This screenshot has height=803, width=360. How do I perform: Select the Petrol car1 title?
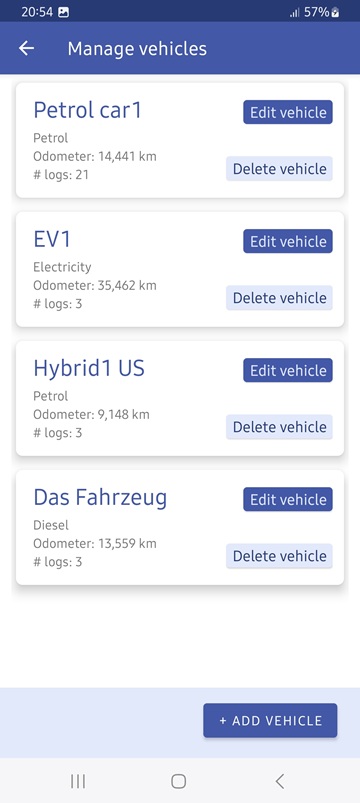88,110
